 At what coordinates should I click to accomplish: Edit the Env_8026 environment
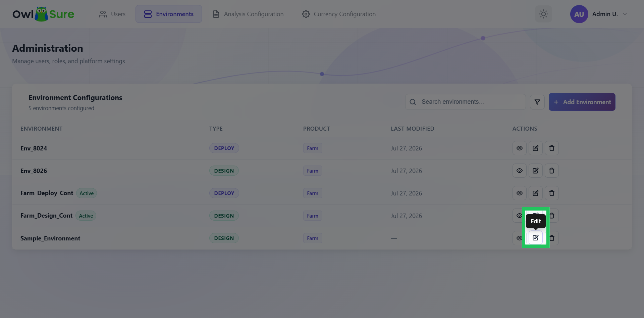point(535,171)
